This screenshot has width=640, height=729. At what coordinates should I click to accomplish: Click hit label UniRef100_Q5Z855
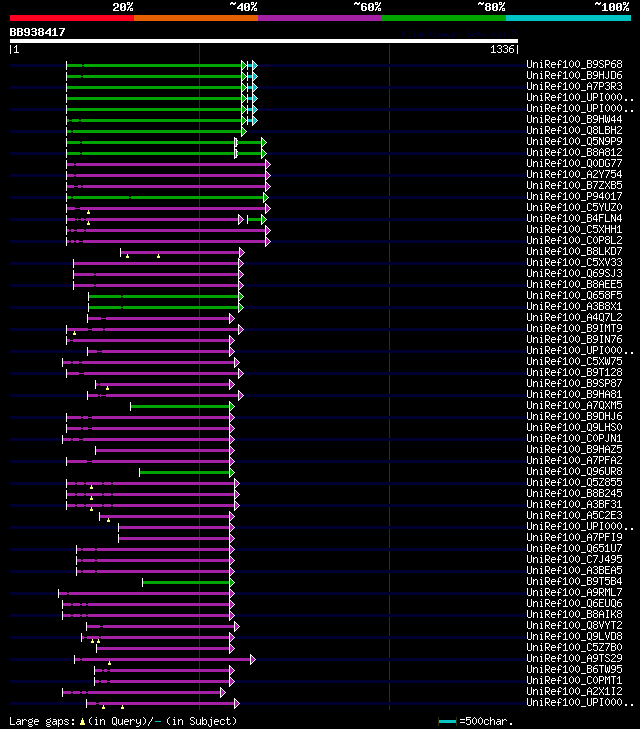pyautogui.click(x=574, y=483)
